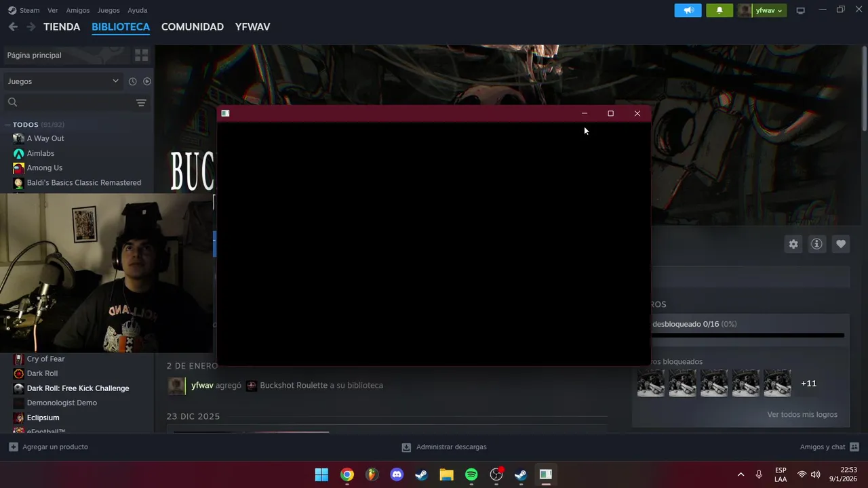Open Spotify from the taskbar
Screen dimensions: 868x488
click(x=471, y=474)
